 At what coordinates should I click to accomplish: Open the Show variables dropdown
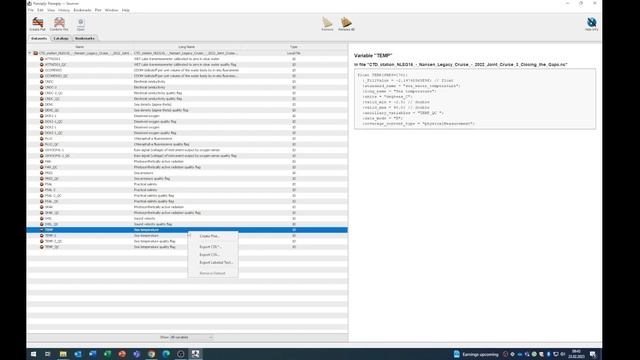(x=191, y=337)
